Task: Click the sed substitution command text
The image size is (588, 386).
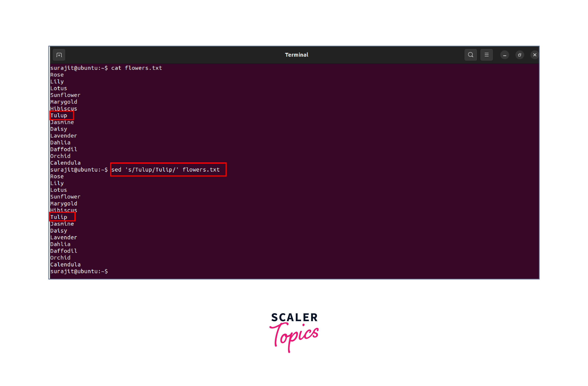Action: (x=165, y=170)
